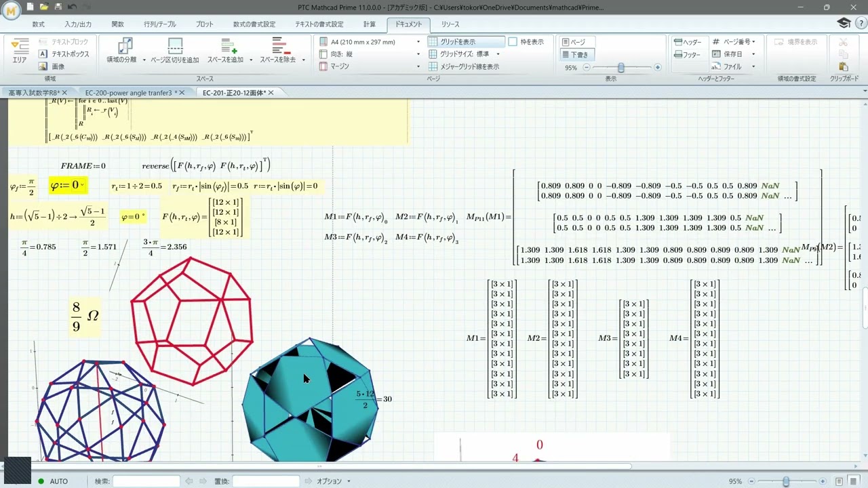Click the Undo arrow icon
The image size is (868, 488).
click(73, 7)
